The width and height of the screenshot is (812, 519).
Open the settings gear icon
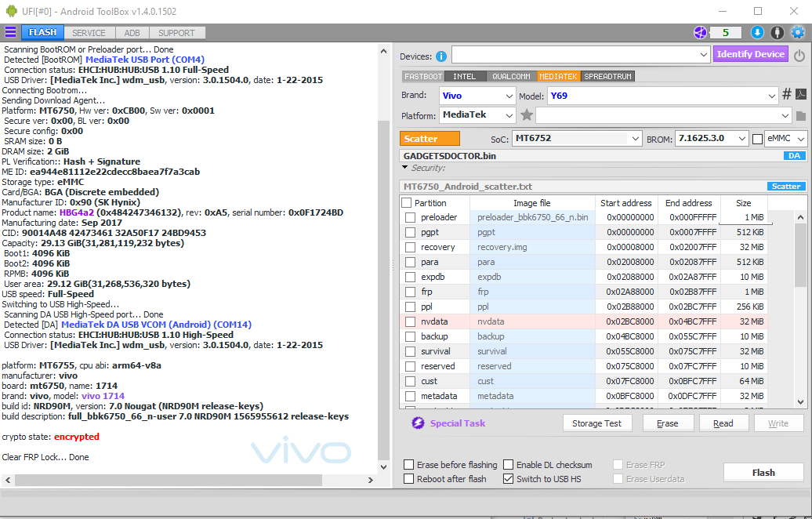click(x=798, y=32)
